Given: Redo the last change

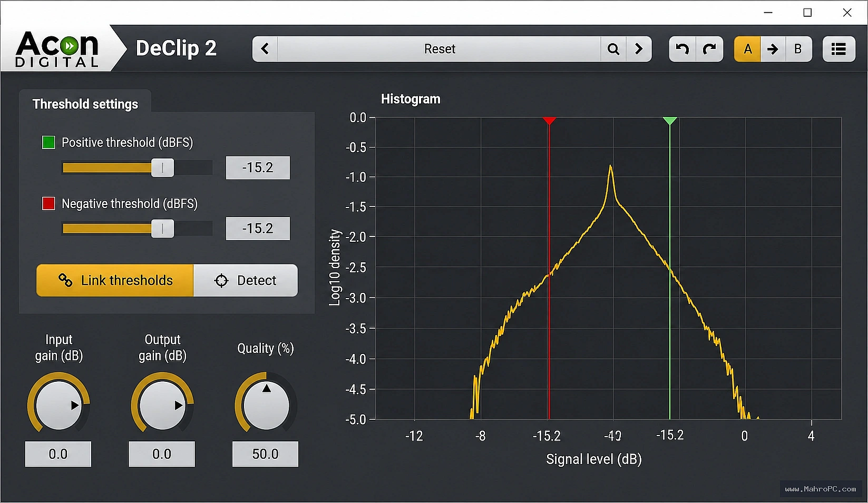Looking at the screenshot, I should point(709,49).
